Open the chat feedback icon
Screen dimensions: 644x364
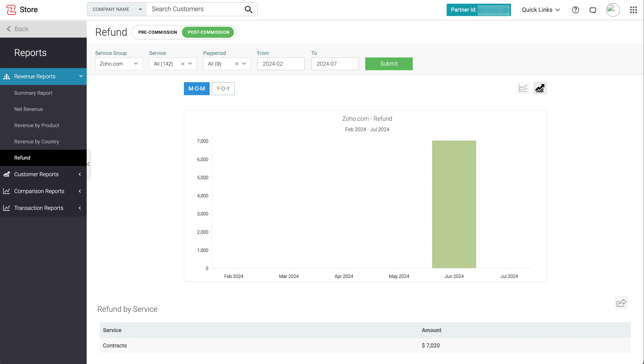click(x=593, y=10)
